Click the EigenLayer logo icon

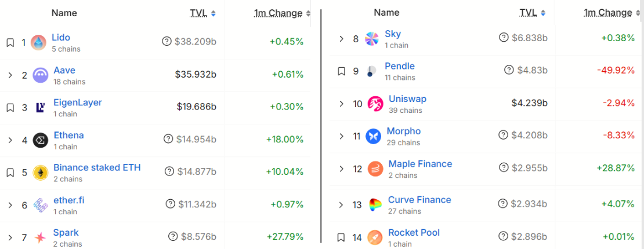tap(40, 107)
